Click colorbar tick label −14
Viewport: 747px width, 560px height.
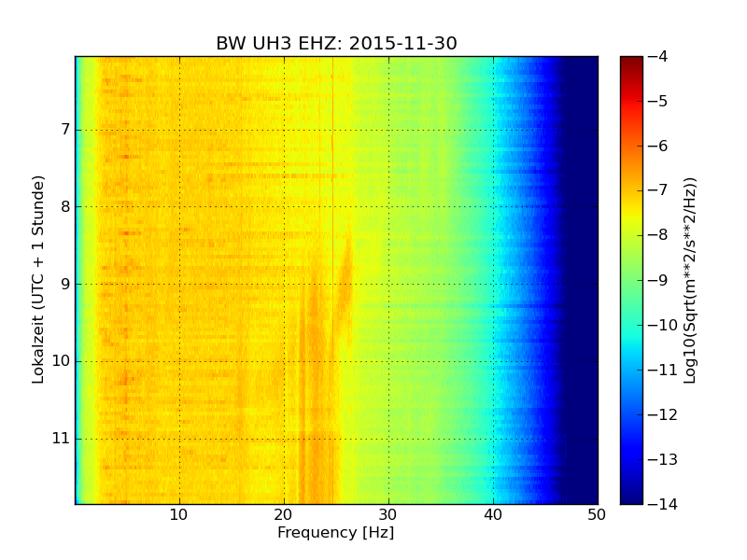[663, 504]
